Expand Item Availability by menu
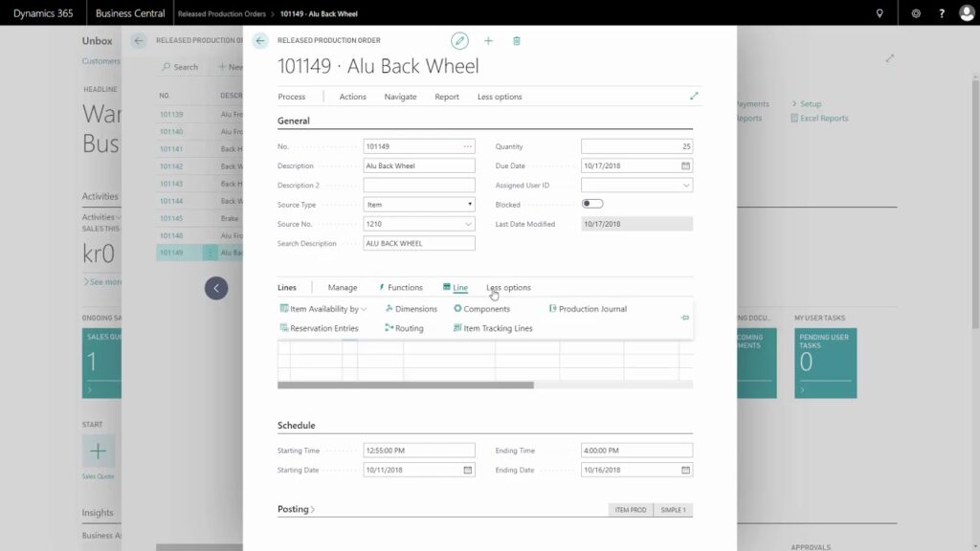This screenshot has width=980, height=551. pyautogui.click(x=323, y=309)
